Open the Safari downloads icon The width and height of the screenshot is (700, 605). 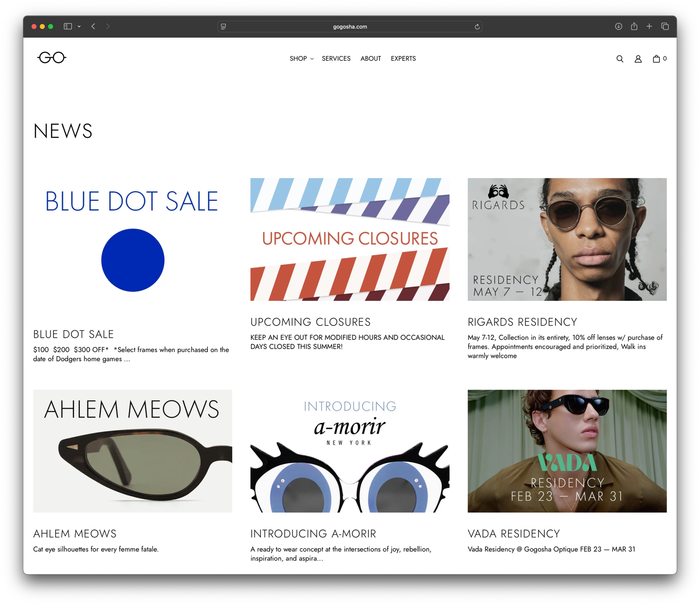point(618,26)
